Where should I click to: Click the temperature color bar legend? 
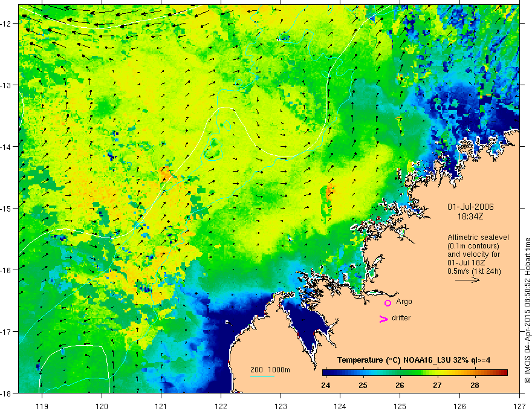pos(415,373)
